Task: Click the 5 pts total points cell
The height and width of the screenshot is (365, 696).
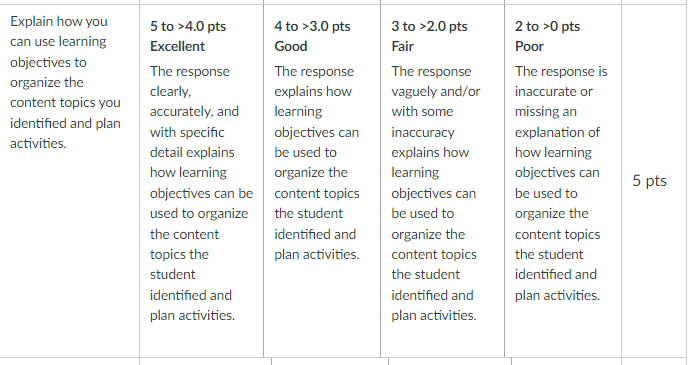Action: point(649,181)
